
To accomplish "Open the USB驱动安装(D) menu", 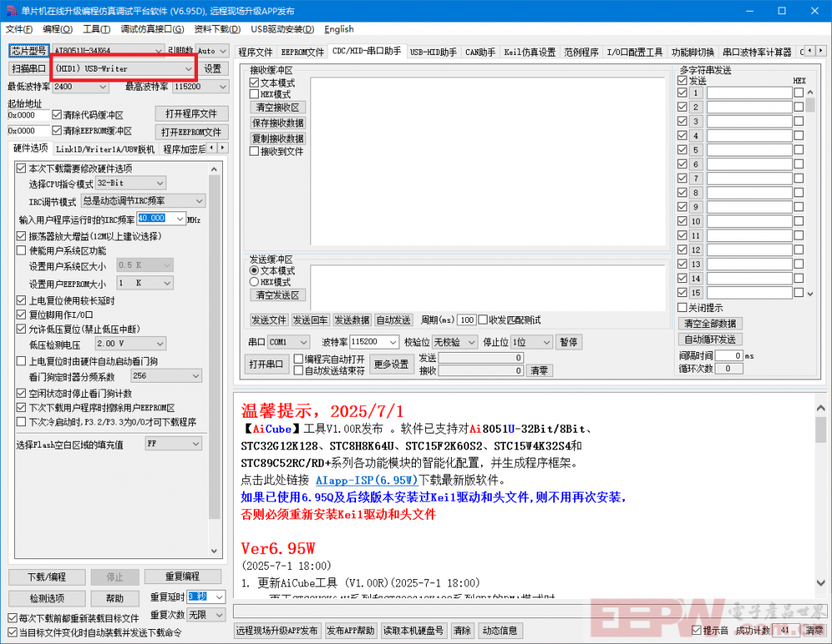I will pyautogui.click(x=282, y=29).
